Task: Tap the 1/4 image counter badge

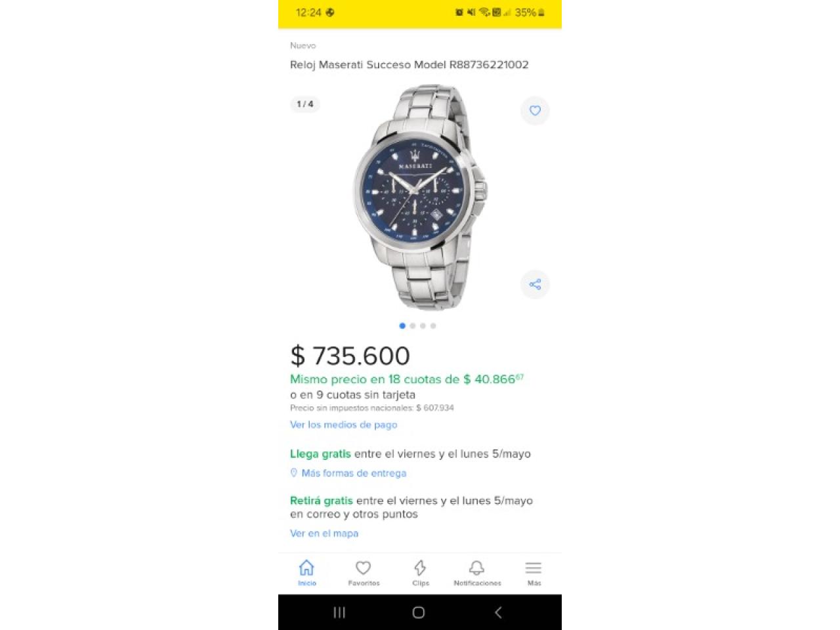Action: [x=305, y=104]
